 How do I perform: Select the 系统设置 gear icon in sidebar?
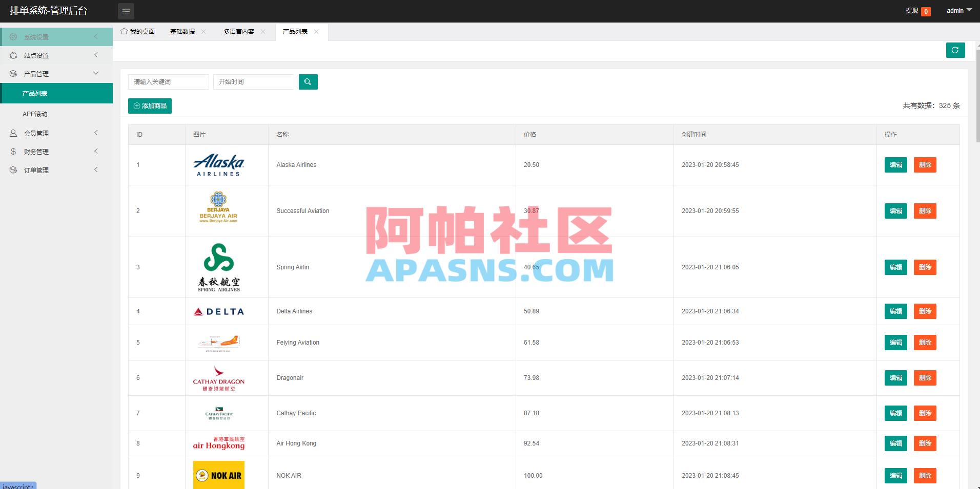[x=13, y=36]
